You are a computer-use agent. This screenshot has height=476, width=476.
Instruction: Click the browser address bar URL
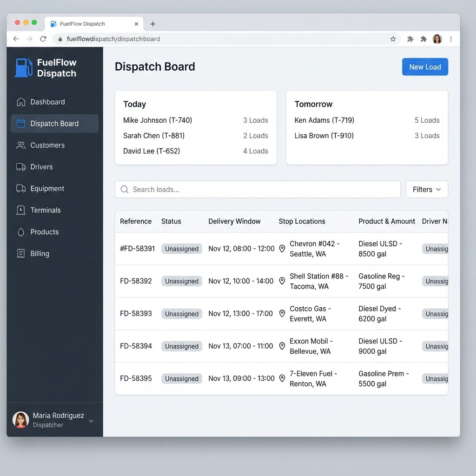coord(113,39)
